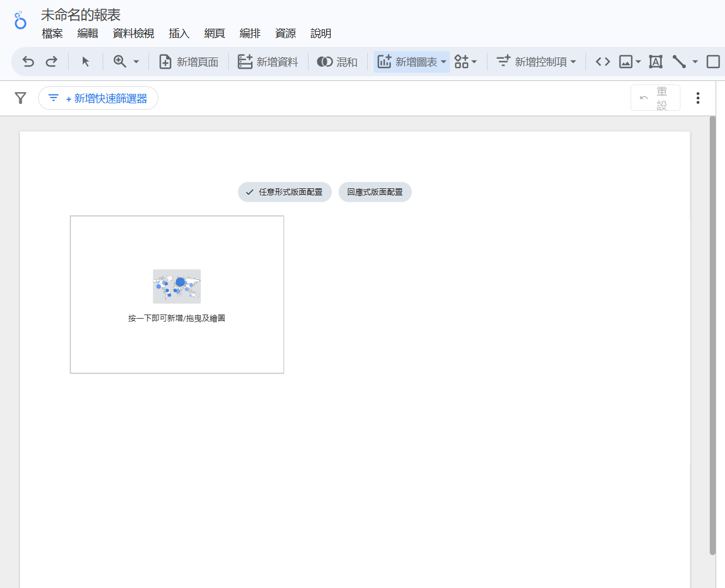Select the line drawing tool icon
Screen dimensions: 725x588
(679, 62)
